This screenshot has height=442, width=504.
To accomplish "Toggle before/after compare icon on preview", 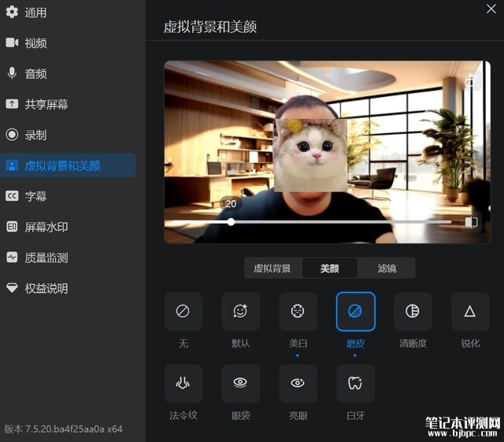I will click(x=472, y=222).
